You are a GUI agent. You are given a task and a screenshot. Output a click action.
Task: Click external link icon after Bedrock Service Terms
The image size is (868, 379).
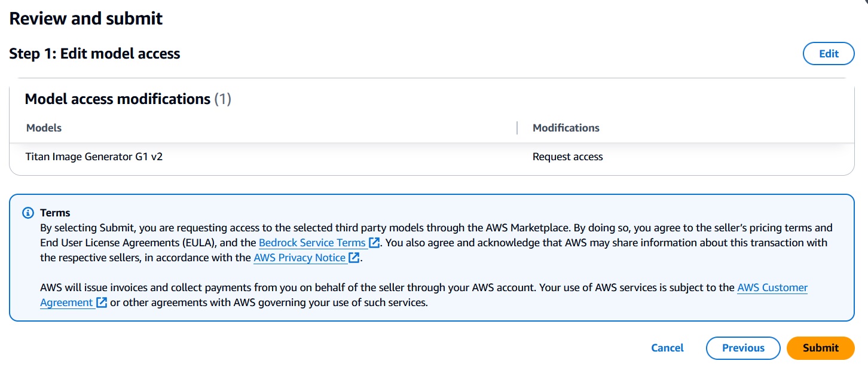pos(374,243)
